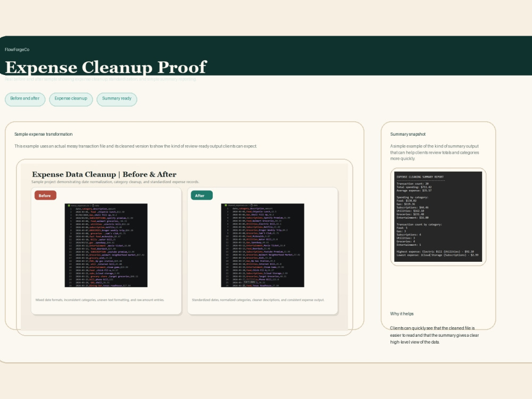Click the 'Summary snapshot' heading

408,135
